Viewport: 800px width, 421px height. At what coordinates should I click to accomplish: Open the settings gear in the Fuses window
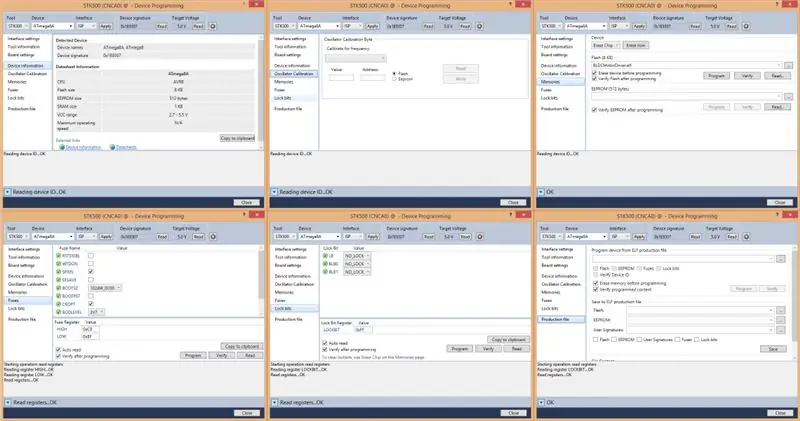coord(213,237)
